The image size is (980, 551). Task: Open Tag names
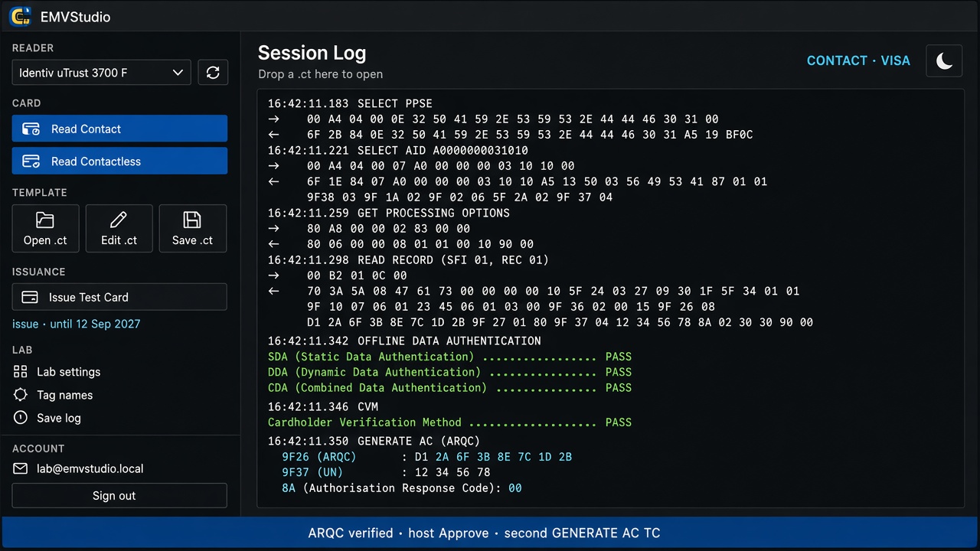pos(64,395)
